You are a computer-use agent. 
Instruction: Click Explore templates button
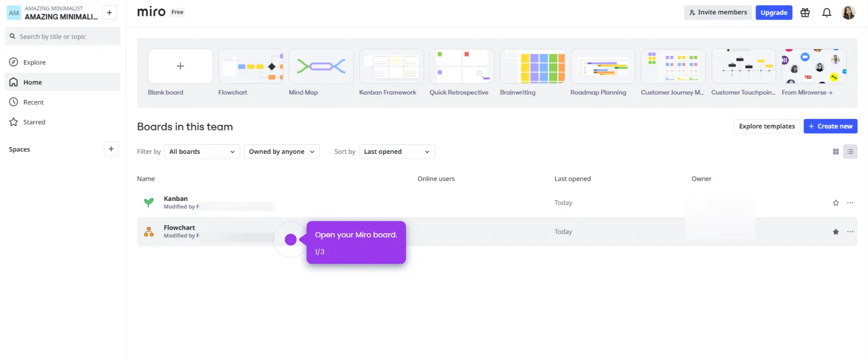click(x=767, y=126)
